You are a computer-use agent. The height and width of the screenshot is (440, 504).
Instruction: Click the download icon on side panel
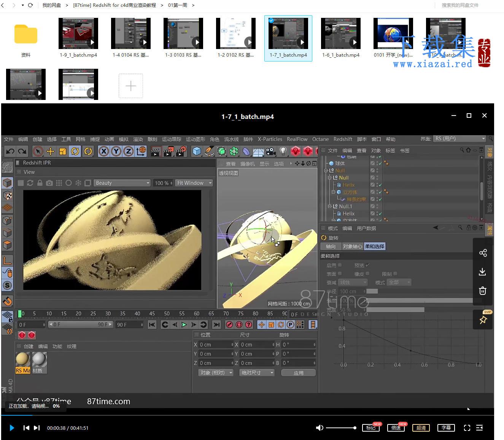pyautogui.click(x=482, y=272)
